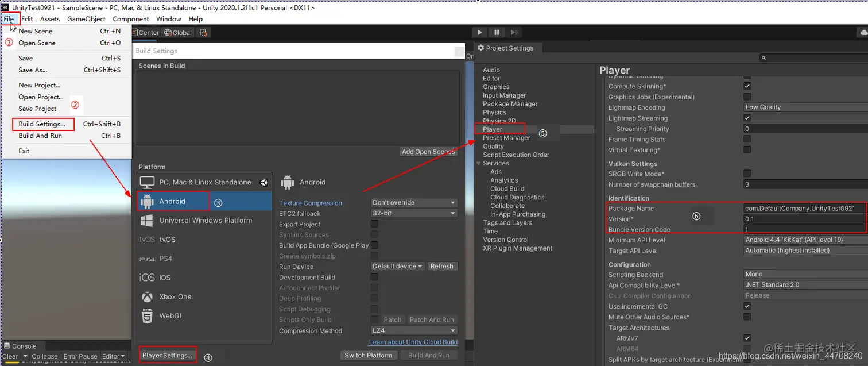This screenshot has width=868, height=366.
Task: Enable the Development Build checkbox
Action: tap(374, 277)
